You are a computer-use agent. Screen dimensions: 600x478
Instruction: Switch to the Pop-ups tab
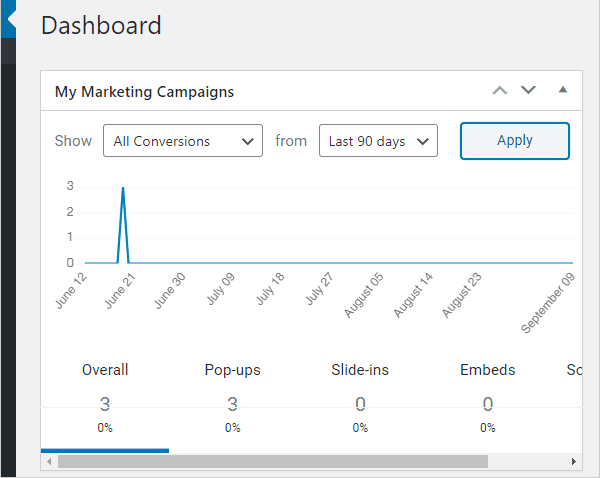click(x=232, y=370)
